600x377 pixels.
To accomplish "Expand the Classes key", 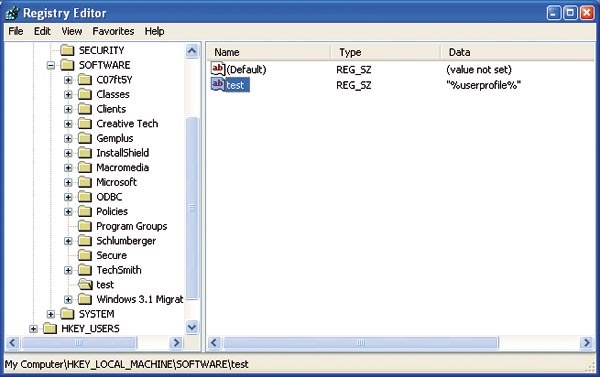I will coord(68,94).
